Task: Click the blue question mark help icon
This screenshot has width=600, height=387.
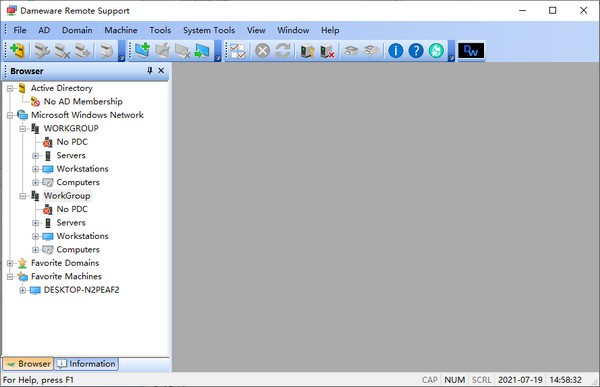Action: (416, 51)
